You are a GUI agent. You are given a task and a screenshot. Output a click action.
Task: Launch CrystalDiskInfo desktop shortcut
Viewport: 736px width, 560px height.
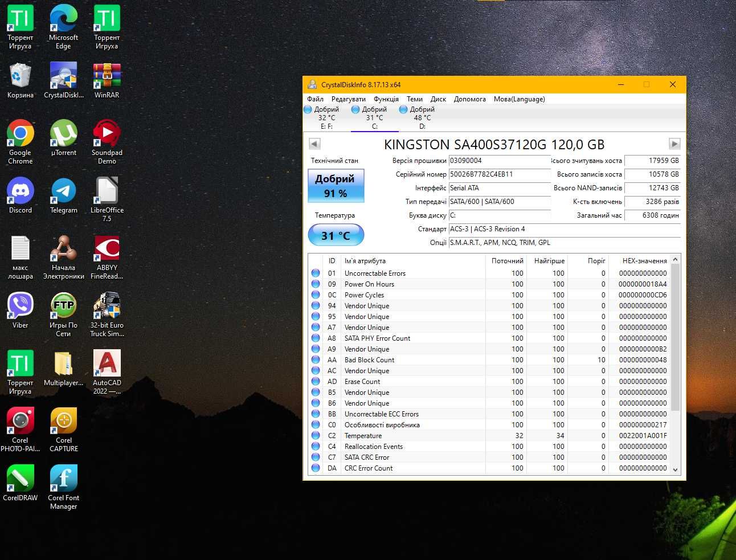click(63, 80)
